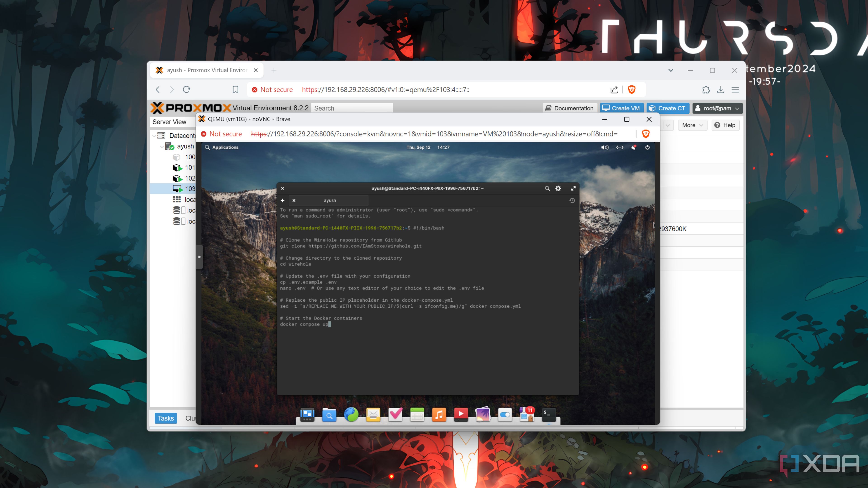
Task: Open the Tasks checkmark app in dock
Action: [395, 415]
